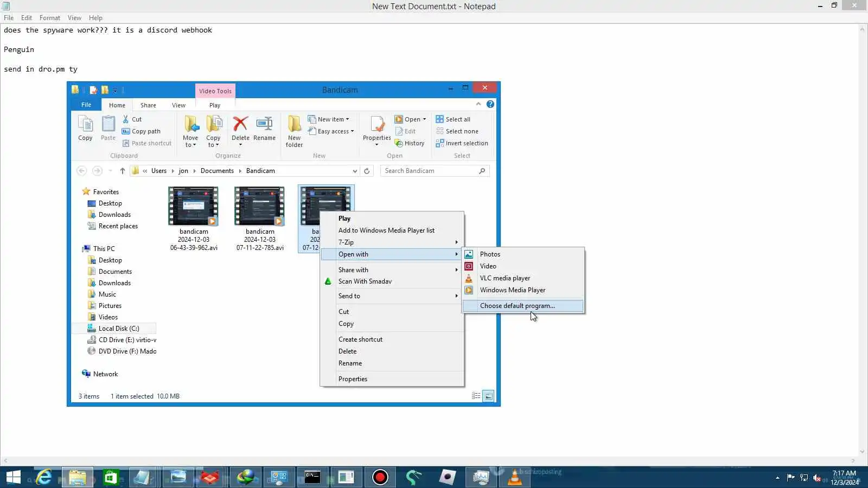The height and width of the screenshot is (488, 868).
Task: Click Choose default program...
Action: point(523,306)
